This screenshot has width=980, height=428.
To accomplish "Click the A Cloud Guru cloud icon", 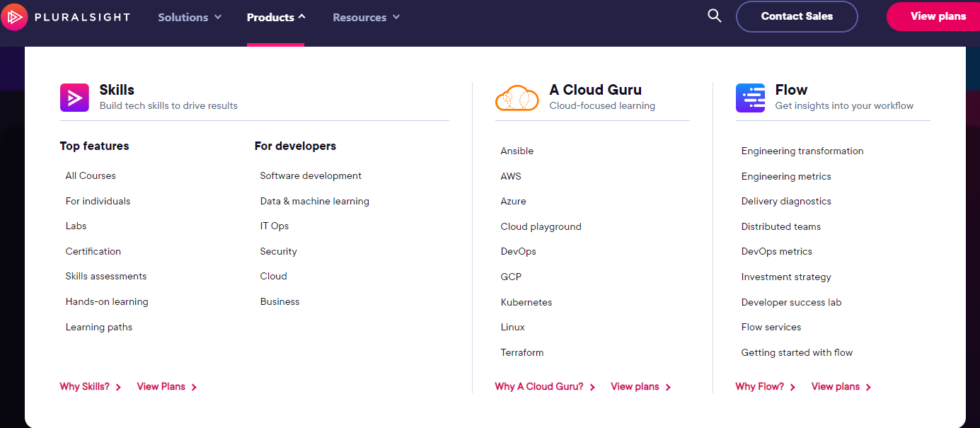I will tap(517, 98).
